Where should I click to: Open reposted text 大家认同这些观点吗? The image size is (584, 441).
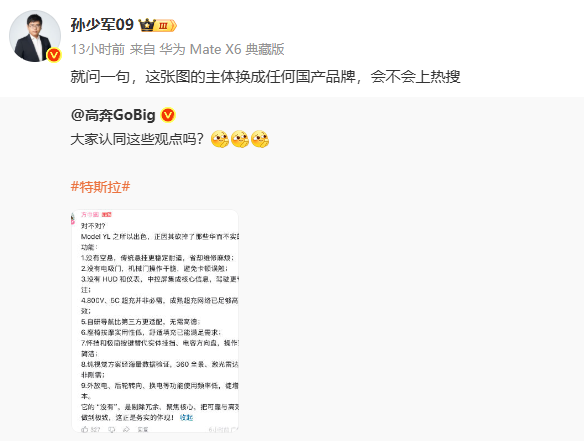(137, 139)
